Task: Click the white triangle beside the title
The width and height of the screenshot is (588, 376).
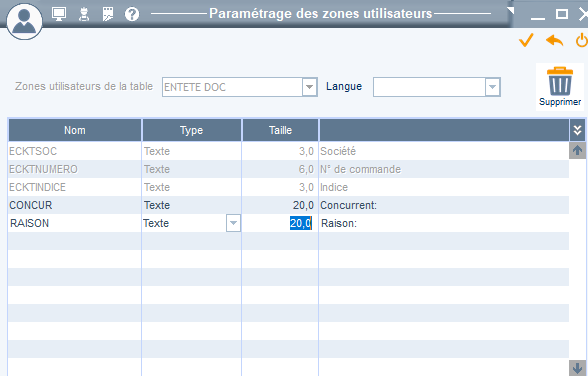Action: [x=510, y=10]
